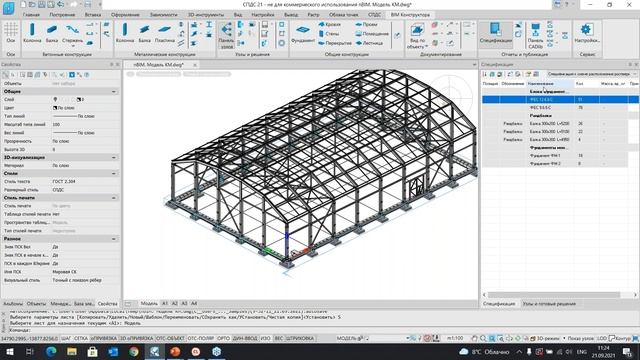Open the Спецификации ribbon button
Viewport: 640px width, 360px height.
(496, 33)
